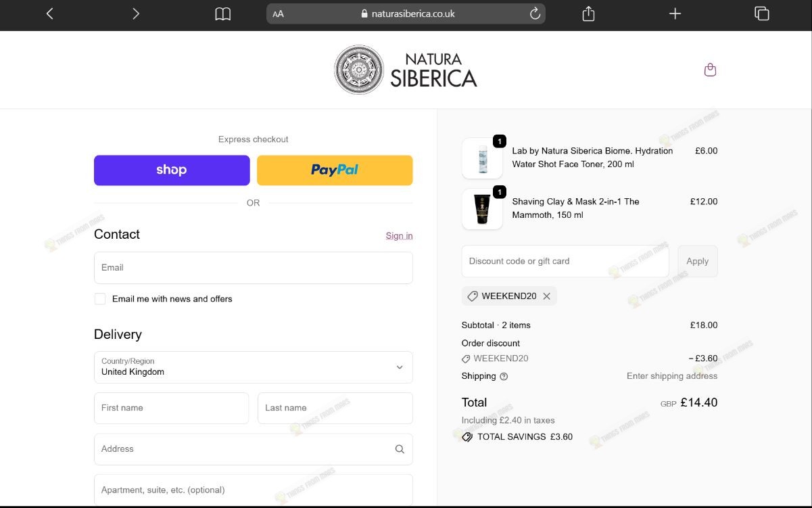Click the total savings tag icon
The width and height of the screenshot is (812, 508).
[467, 437]
